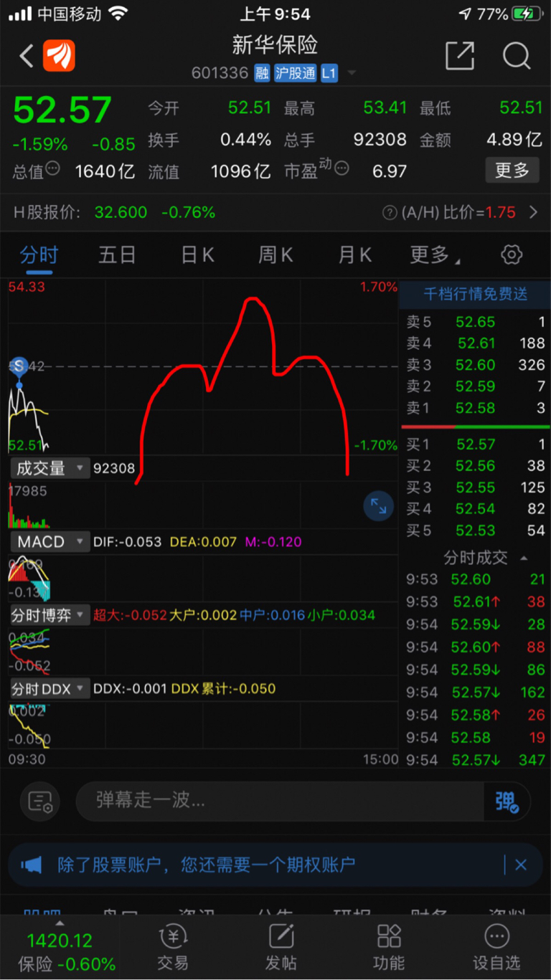
Task: Expand chart with fullscreen arrows icon
Action: [378, 507]
